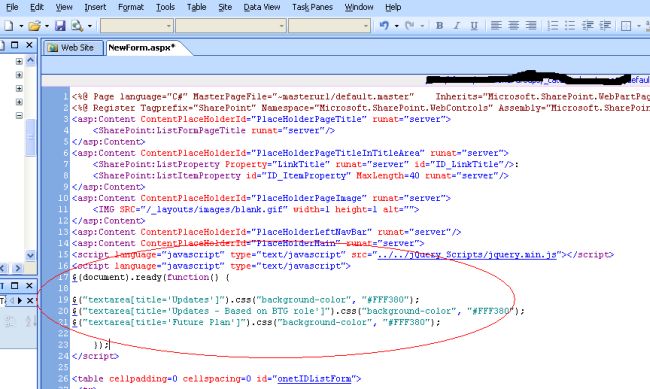The width and height of the screenshot is (650, 389).
Task: Select the NewForm.aspx tab
Action: (x=142, y=48)
